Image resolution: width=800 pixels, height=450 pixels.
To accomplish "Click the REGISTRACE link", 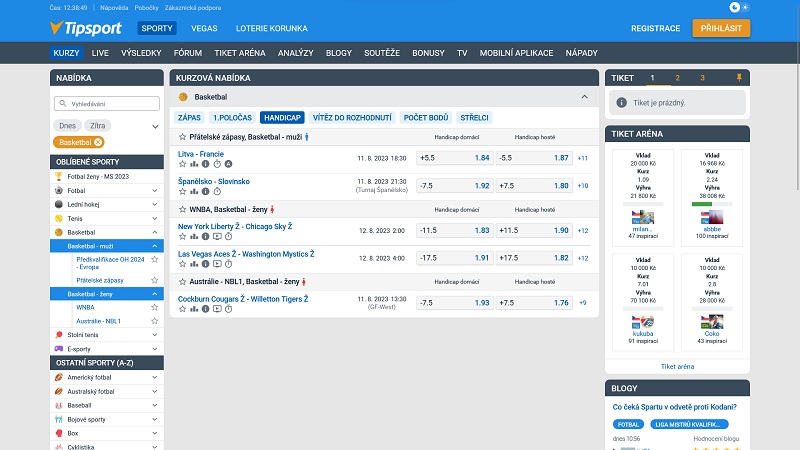I will (x=656, y=29).
